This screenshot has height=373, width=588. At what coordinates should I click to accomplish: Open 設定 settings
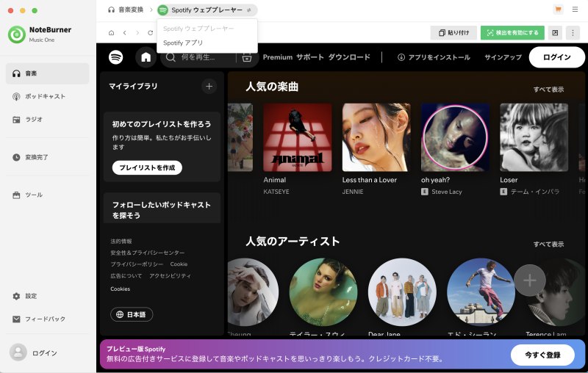coord(47,296)
